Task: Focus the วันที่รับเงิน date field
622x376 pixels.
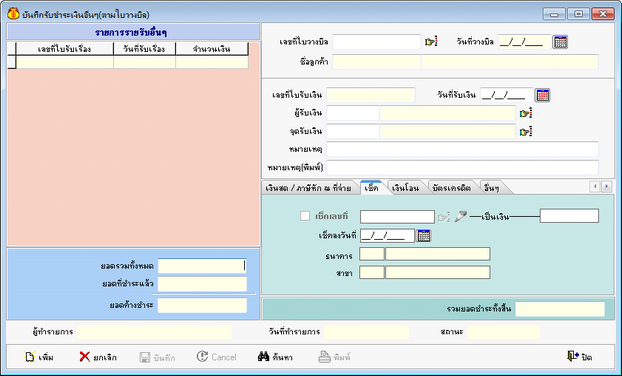Action: click(507, 95)
